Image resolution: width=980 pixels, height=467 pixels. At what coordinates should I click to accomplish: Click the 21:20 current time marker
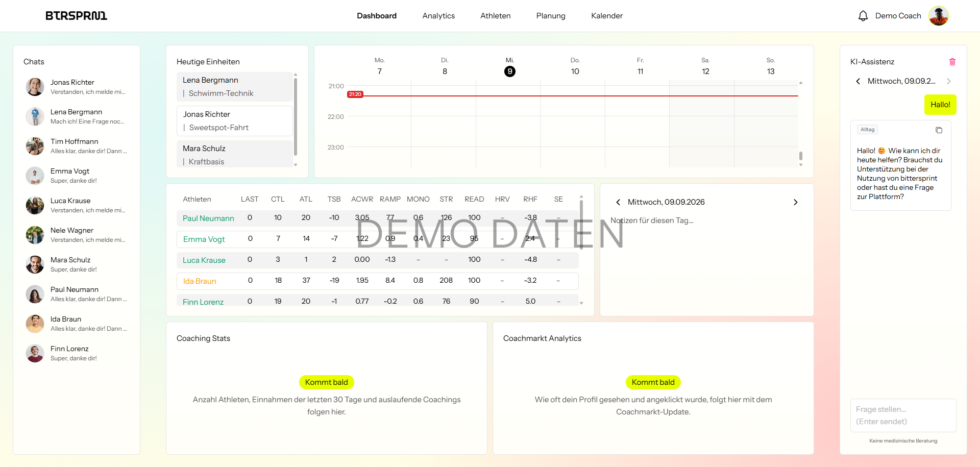pos(355,94)
